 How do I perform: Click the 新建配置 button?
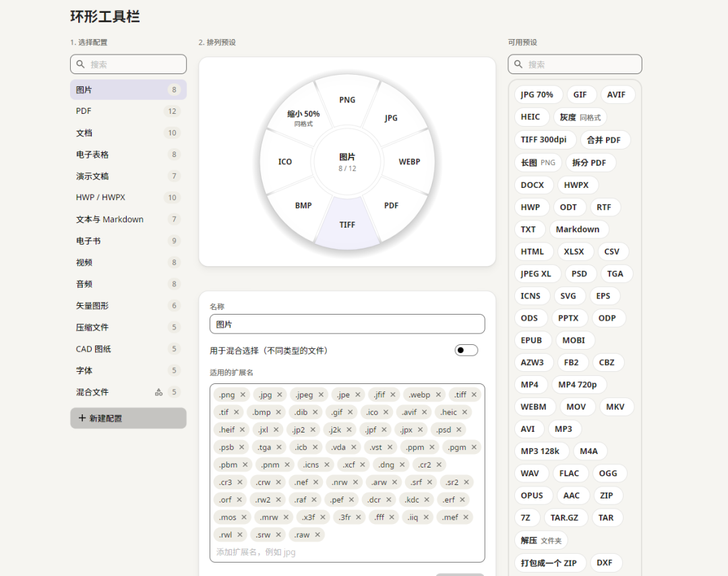(128, 418)
